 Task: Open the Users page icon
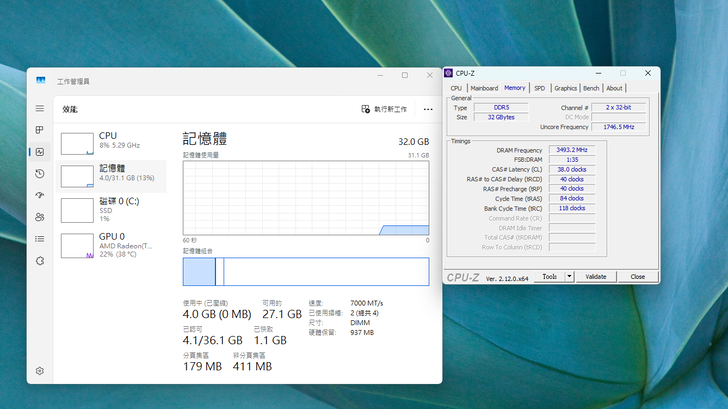(x=40, y=217)
